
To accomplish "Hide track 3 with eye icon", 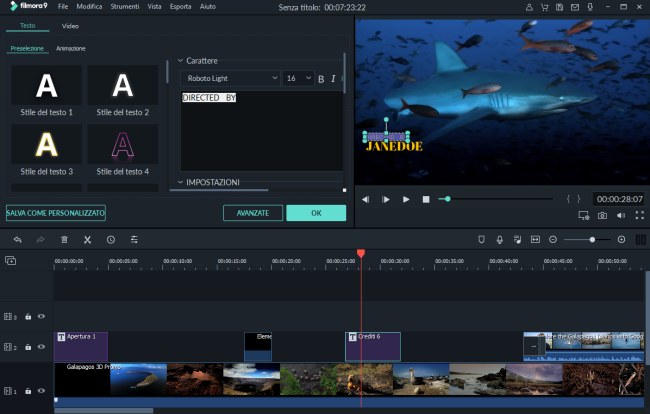I will click(x=41, y=316).
